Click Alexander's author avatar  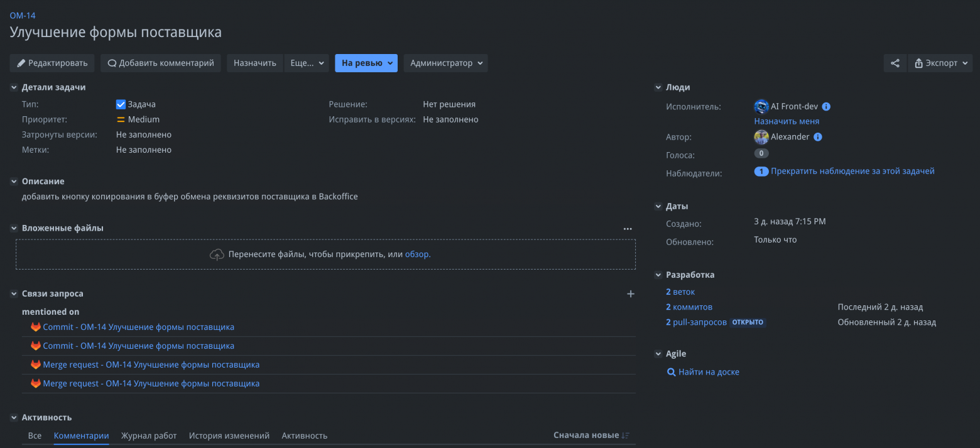[761, 137]
